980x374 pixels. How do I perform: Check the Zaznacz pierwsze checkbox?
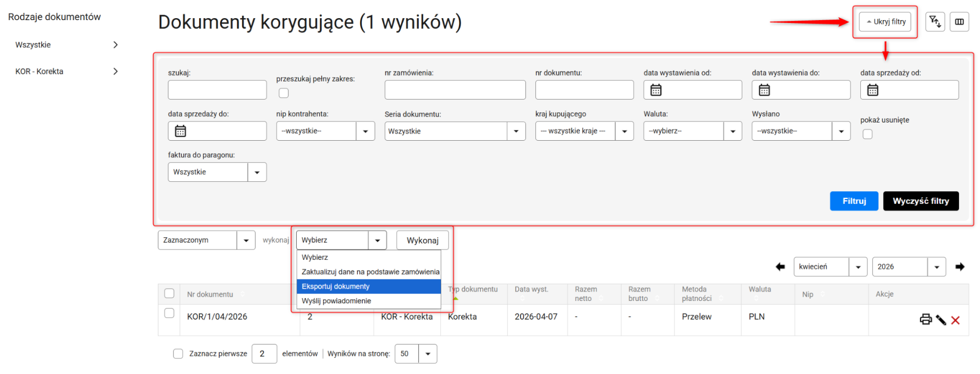tap(178, 353)
